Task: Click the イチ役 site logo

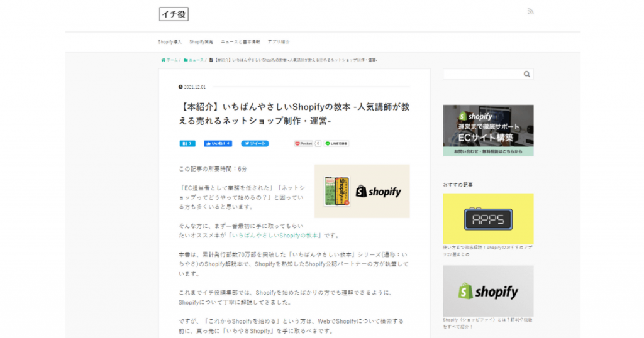Action: click(174, 14)
